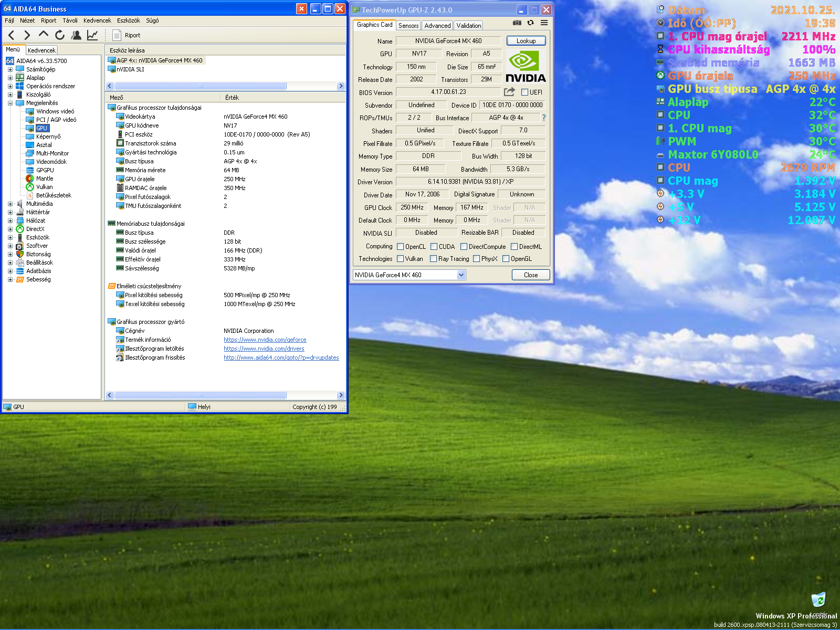
Task: Click the Mező column header
Action: (163, 98)
